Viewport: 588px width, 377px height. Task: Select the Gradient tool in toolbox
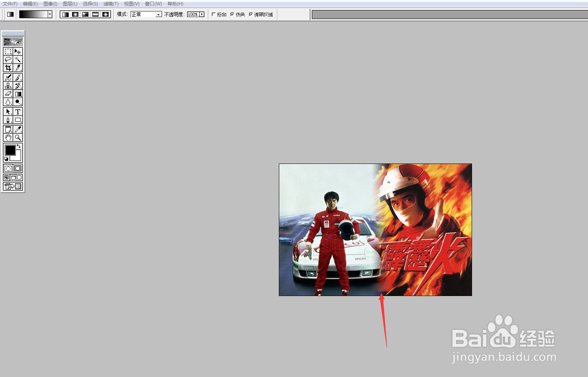pyautogui.click(x=18, y=94)
